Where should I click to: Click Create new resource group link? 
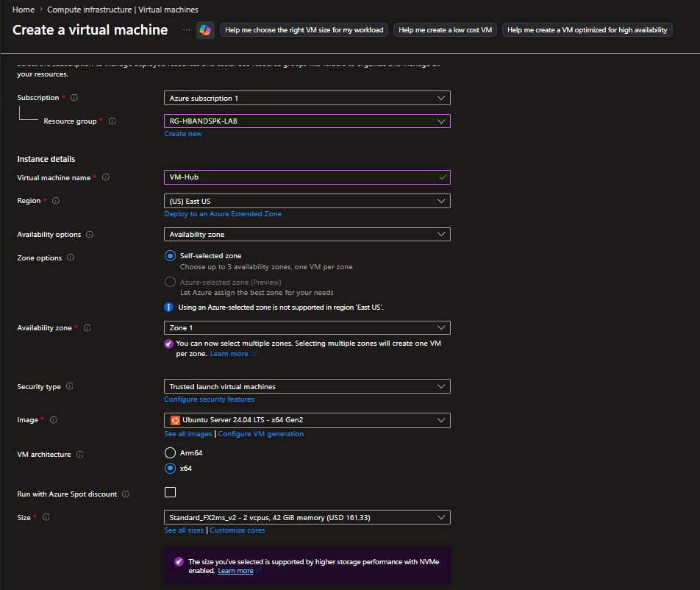point(183,134)
